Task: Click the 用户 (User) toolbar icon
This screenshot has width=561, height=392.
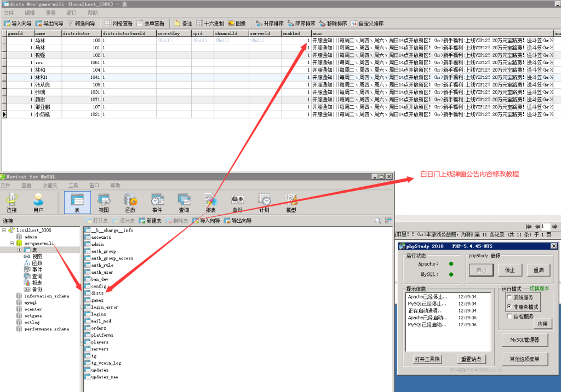Action: 38,202
